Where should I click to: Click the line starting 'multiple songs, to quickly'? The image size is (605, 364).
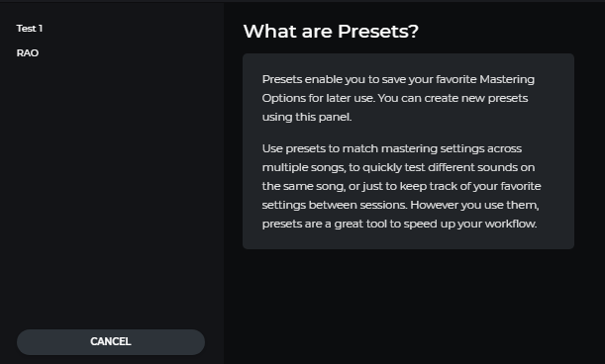click(399, 168)
